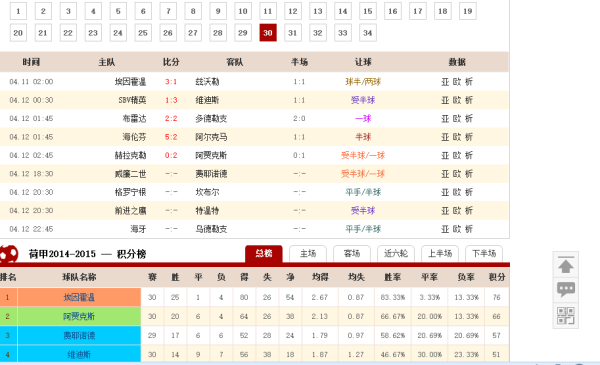Open 亚 odds for 埃因霍温 match
600x365 pixels.
(445, 81)
